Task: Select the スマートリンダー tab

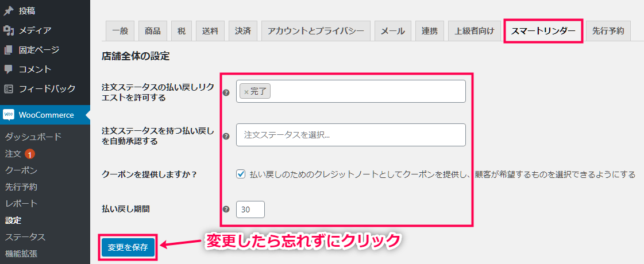Action: 543,31
